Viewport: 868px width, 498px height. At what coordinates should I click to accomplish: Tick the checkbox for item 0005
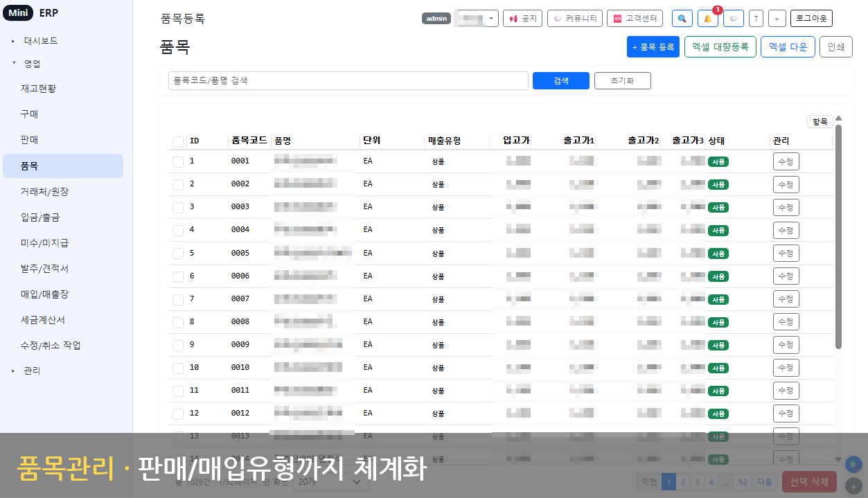(x=178, y=254)
